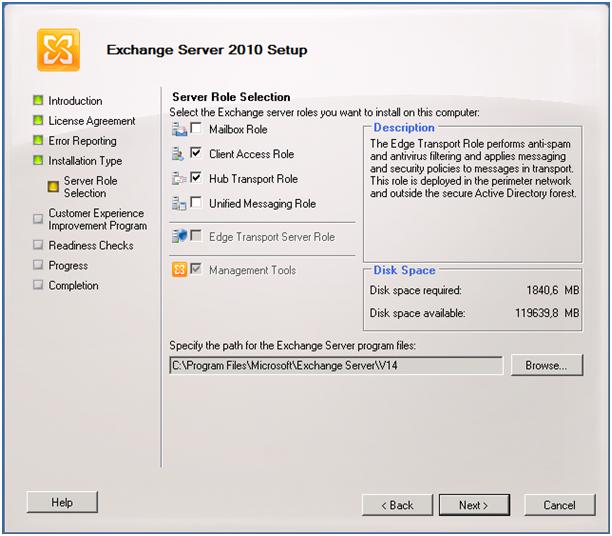Select the Error Reporting step
Screen dimensions: 612x536
82,141
